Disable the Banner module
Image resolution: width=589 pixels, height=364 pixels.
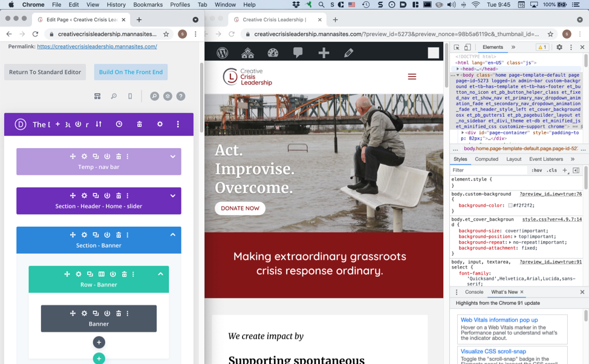pos(107,313)
